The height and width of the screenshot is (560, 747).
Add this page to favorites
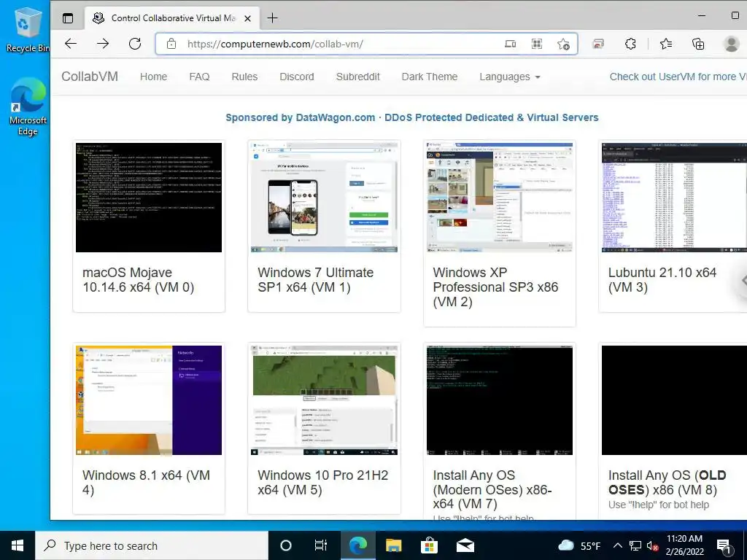pyautogui.click(x=564, y=44)
